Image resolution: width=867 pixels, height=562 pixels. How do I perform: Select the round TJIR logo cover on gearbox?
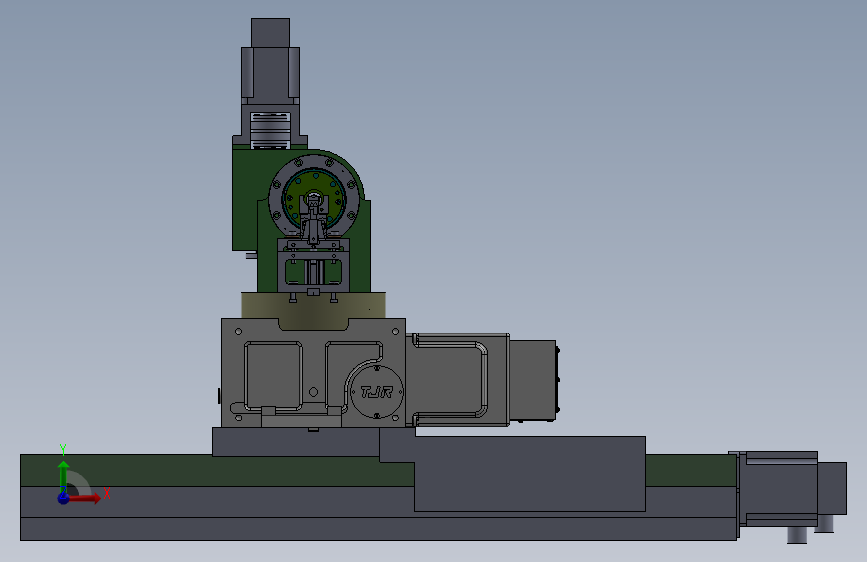tap(377, 392)
